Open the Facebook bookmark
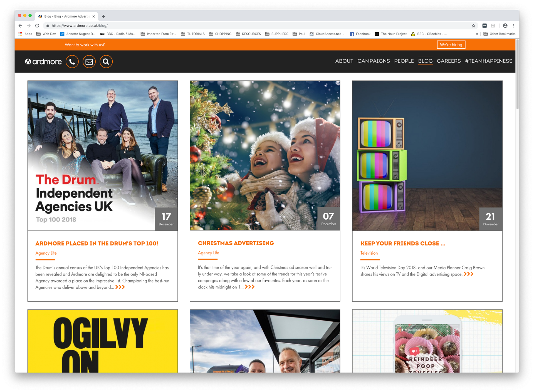Image resolution: width=534 pixels, height=392 pixels. tap(360, 34)
